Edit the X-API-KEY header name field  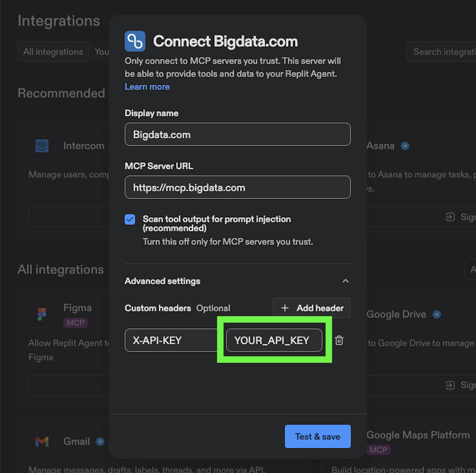point(171,340)
